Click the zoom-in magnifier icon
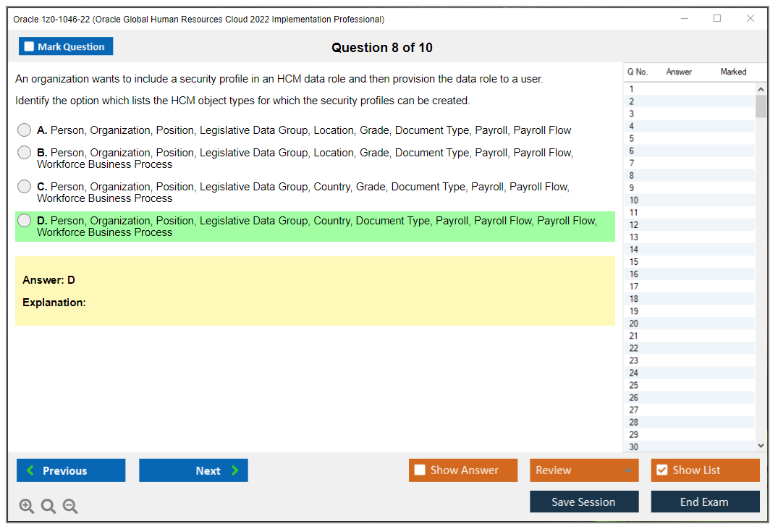 (x=26, y=506)
